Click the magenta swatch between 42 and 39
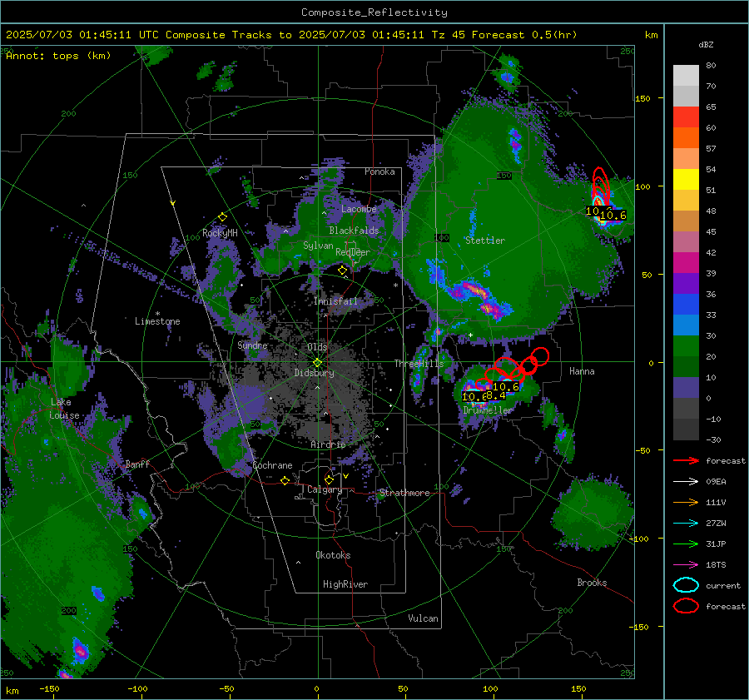This screenshot has height=700, width=749. (x=686, y=263)
